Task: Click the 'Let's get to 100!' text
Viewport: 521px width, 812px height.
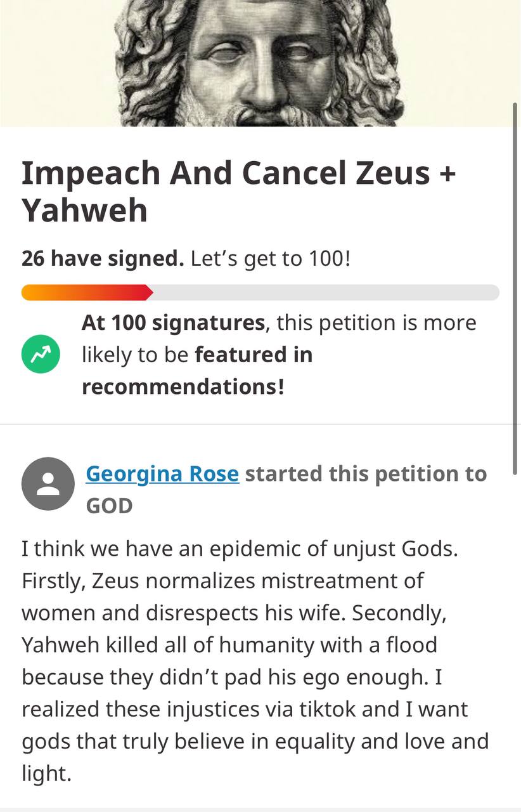Action: (270, 258)
